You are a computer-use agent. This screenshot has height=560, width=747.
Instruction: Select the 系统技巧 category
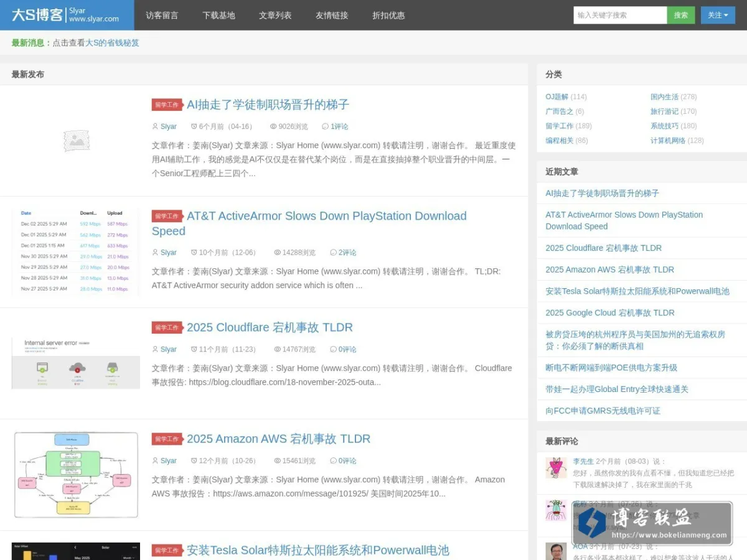point(664,126)
